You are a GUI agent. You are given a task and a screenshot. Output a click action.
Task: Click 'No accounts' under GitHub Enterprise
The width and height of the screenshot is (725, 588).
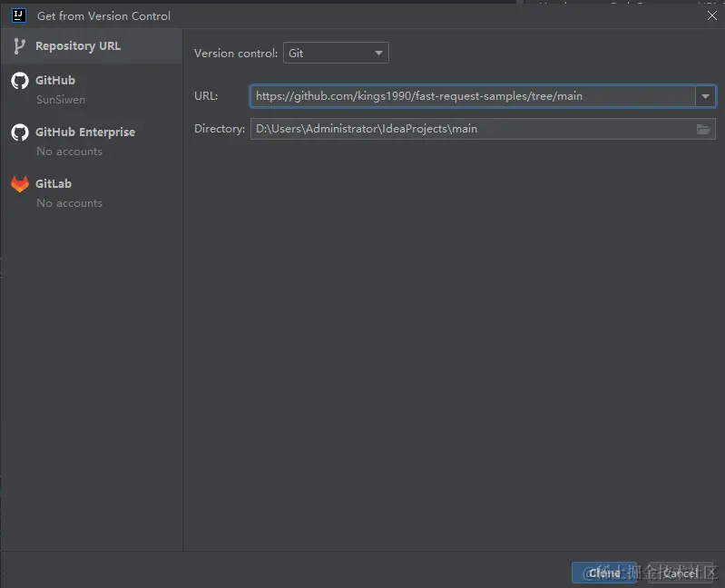click(x=69, y=152)
